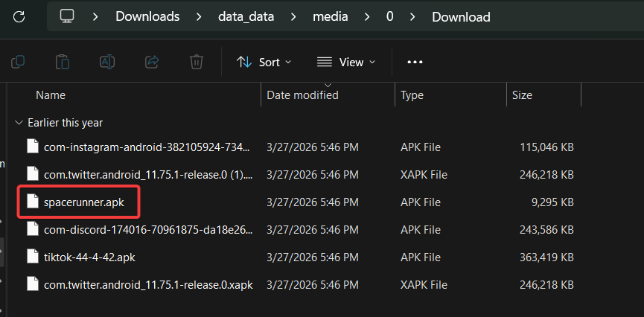Go to folder 0 in the address bar
Image resolution: width=644 pixels, height=317 pixels.
[x=390, y=17]
